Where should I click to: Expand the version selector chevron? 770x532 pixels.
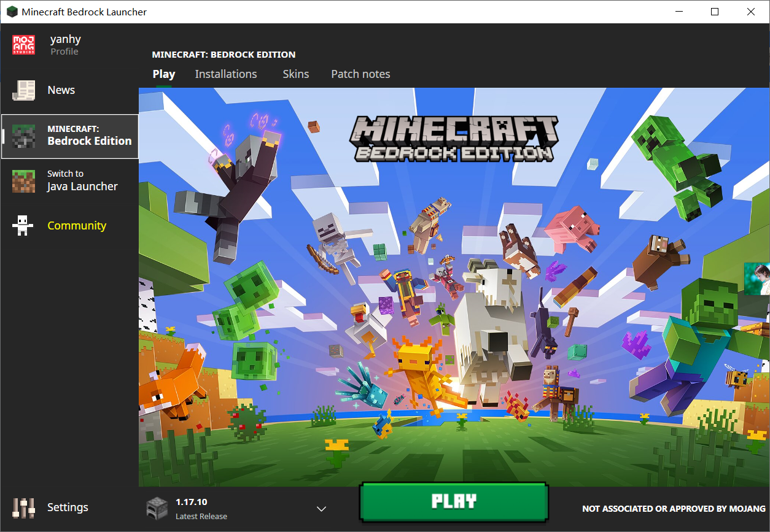321,509
